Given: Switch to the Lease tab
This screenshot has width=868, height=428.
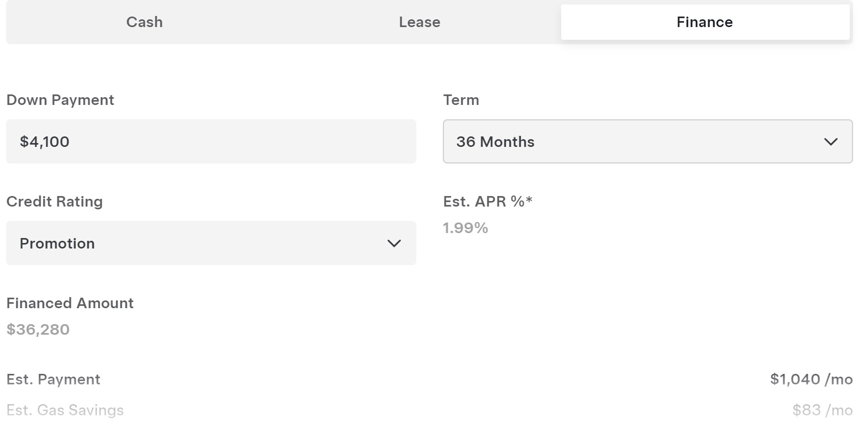Looking at the screenshot, I should tap(420, 22).
